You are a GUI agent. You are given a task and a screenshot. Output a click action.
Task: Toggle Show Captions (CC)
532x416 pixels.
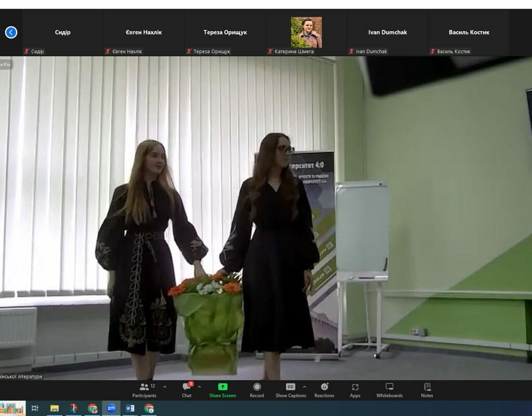[x=290, y=390]
